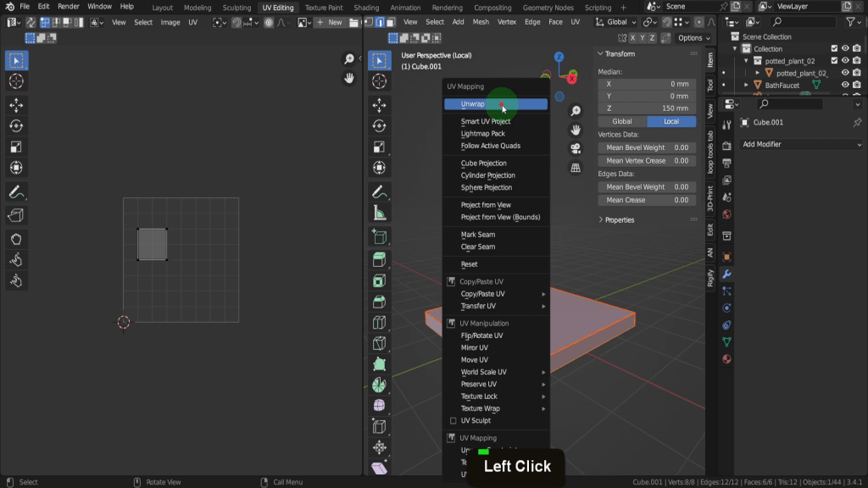Activate the Annotate tool in UV editor

coord(16,191)
